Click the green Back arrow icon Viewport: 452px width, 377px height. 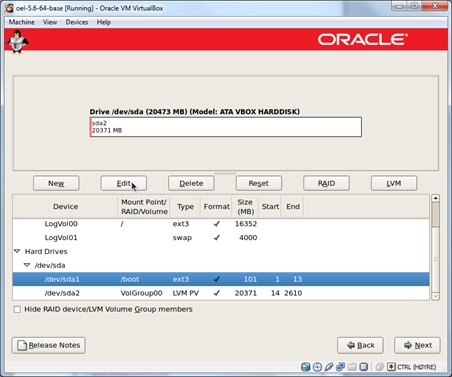click(x=351, y=345)
